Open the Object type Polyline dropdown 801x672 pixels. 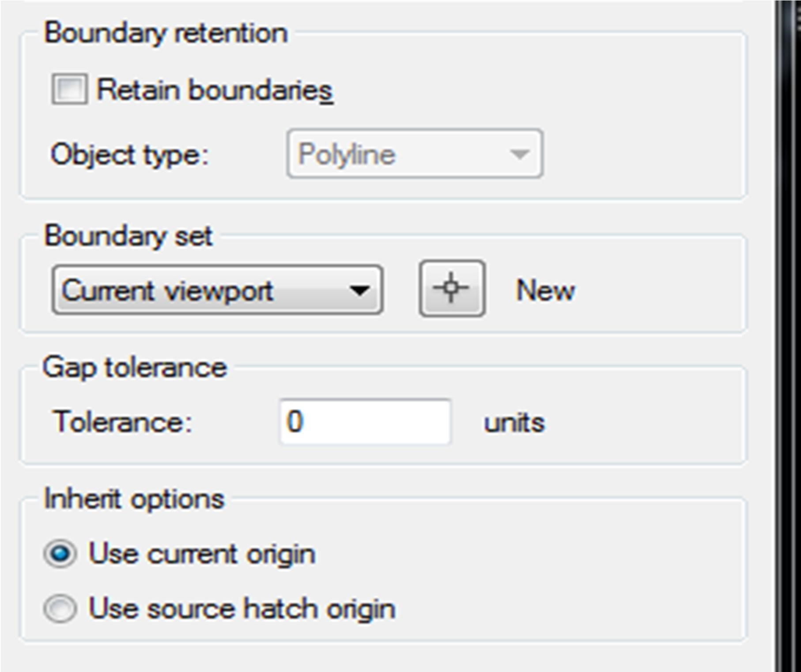[x=414, y=154]
